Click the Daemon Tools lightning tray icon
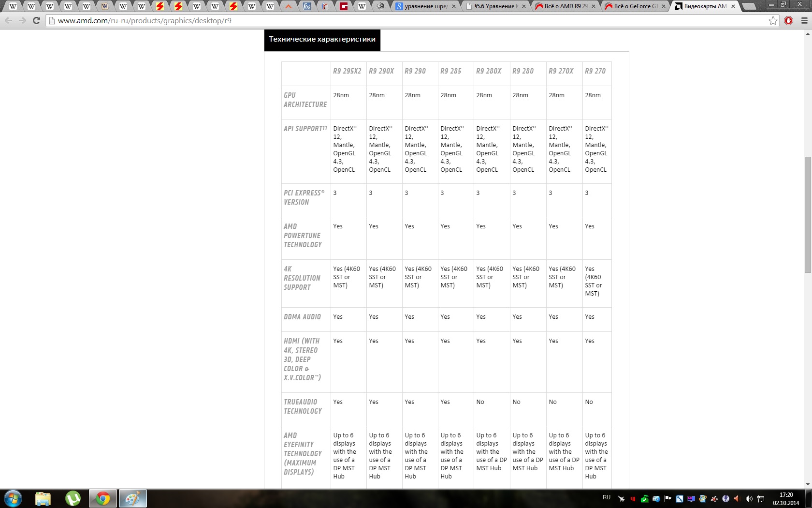Image resolution: width=812 pixels, height=508 pixels. 725,499
